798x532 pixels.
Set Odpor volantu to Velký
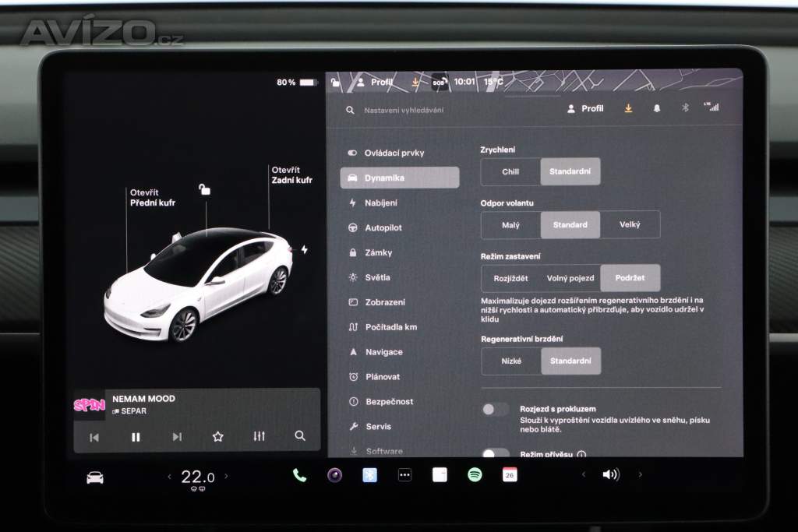630,225
